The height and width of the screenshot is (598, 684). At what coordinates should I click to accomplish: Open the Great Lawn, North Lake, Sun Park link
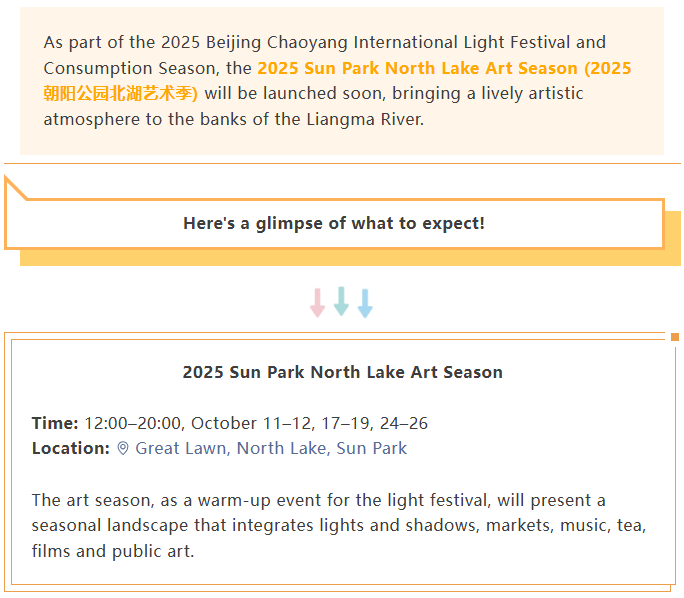[x=271, y=448]
